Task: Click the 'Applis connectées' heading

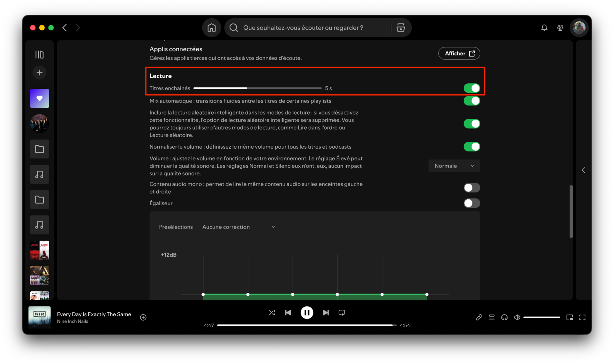Action: (x=176, y=49)
